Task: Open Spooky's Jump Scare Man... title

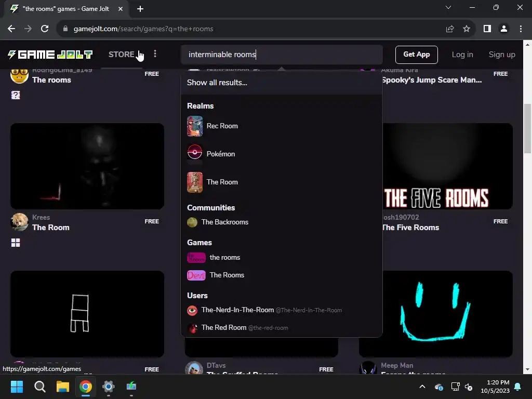Action: coord(432,79)
